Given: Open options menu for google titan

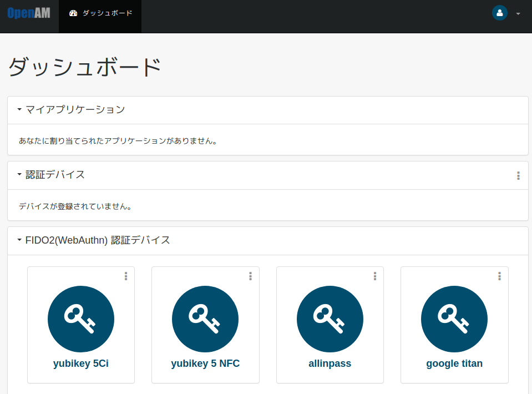Looking at the screenshot, I should (x=499, y=276).
